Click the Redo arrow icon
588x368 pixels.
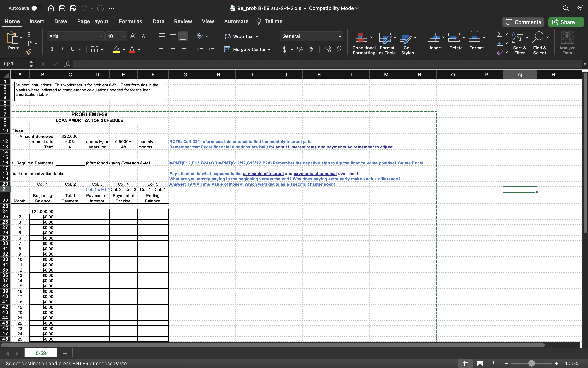(101, 8)
